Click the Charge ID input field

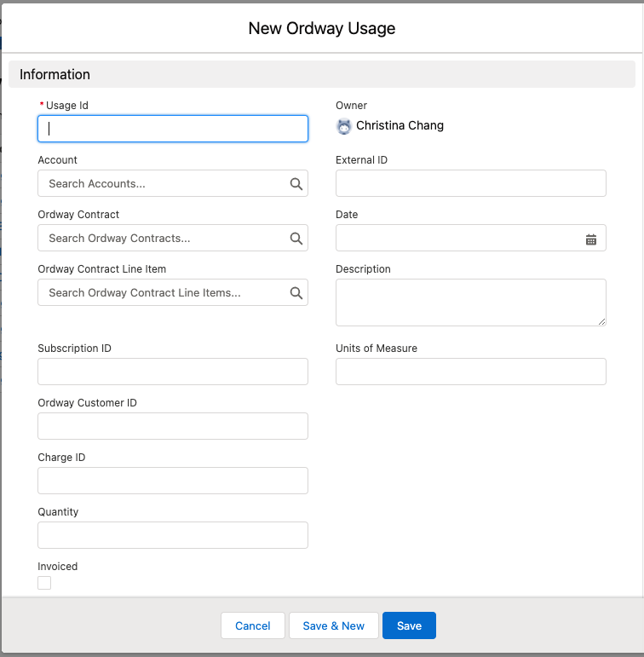(173, 480)
